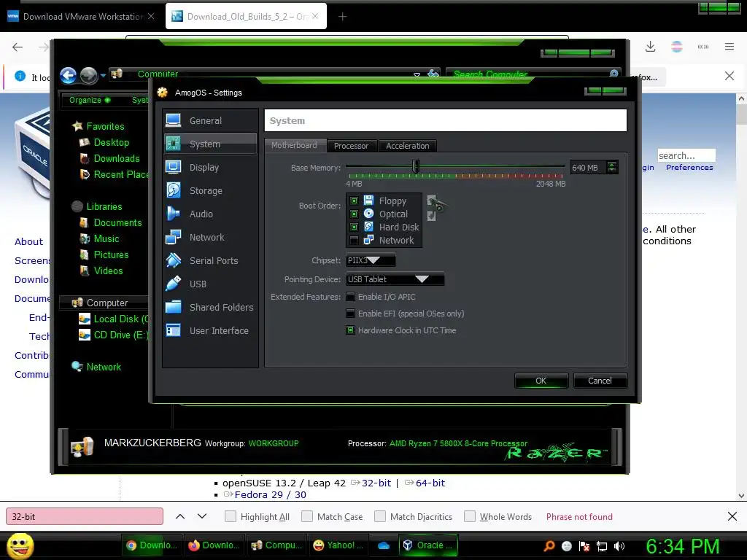
Task: Open Fedora 29 / 30 download link
Action: click(270, 494)
